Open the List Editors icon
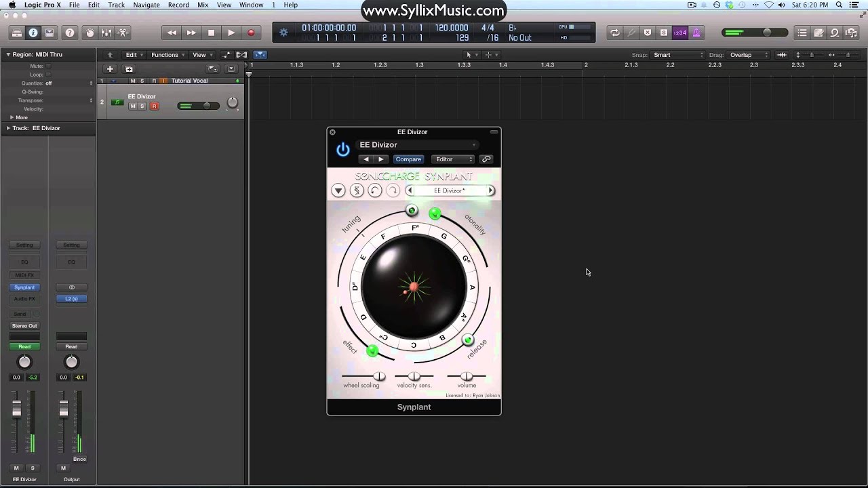Screen dimensions: 868x488 click(802, 33)
